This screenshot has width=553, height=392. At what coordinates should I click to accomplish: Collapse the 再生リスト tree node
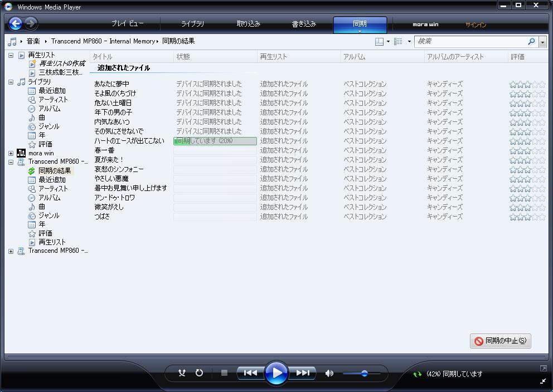click(x=11, y=55)
